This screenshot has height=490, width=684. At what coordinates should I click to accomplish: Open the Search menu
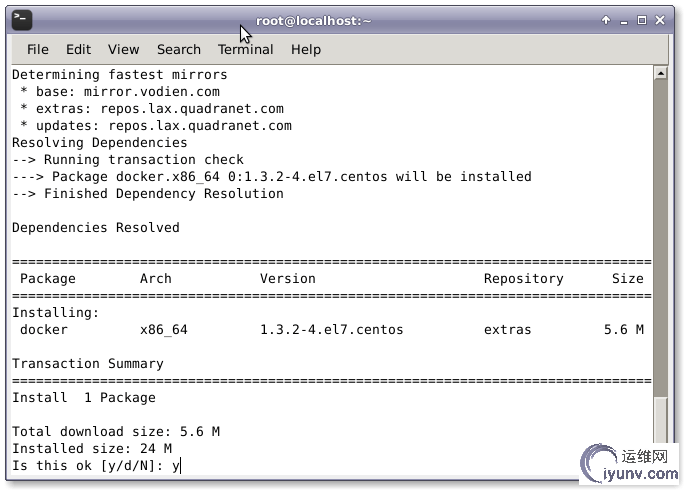179,49
